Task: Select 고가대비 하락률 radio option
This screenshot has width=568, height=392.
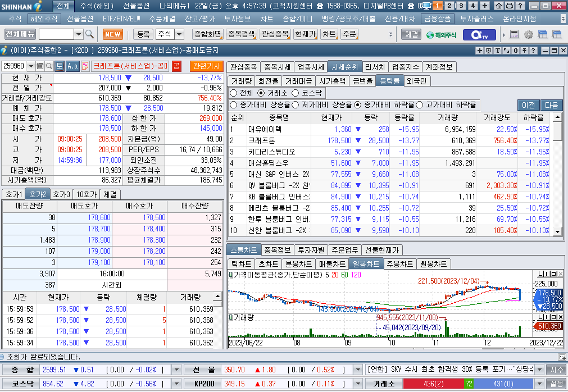Action: 420,105
